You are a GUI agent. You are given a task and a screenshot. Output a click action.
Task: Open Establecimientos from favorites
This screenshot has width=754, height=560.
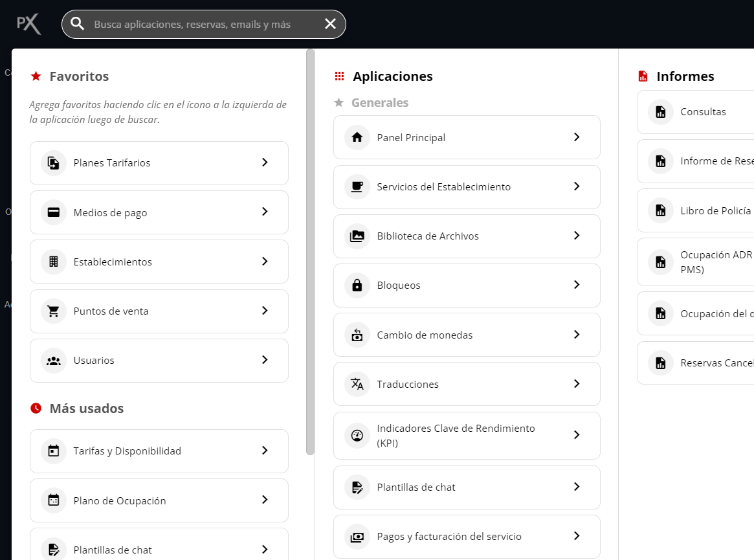(113, 262)
